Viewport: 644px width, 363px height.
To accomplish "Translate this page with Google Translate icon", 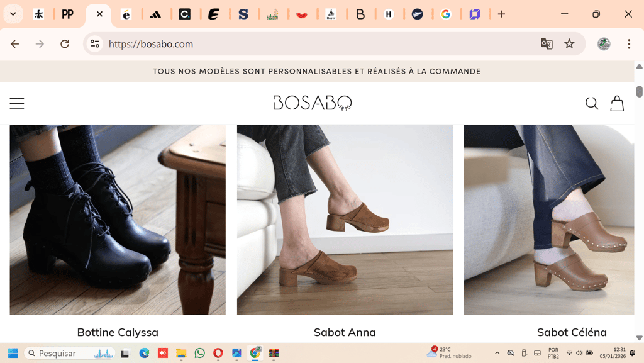I will (547, 43).
